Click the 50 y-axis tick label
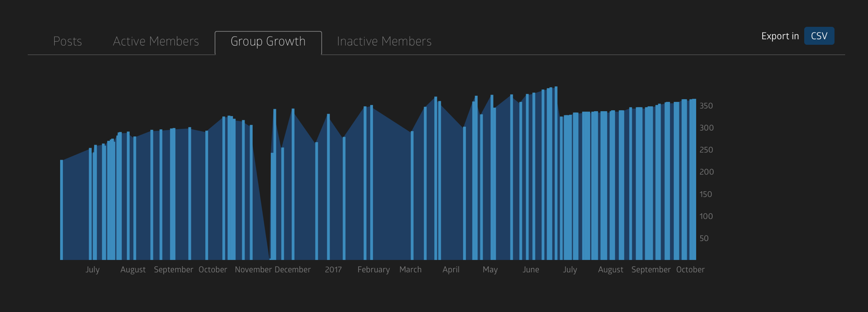868x312 pixels. tap(704, 238)
